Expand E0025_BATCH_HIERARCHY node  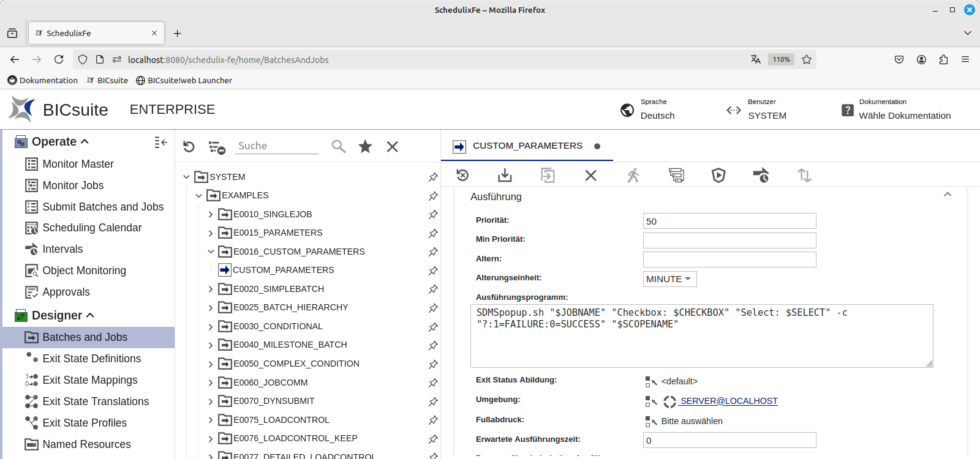[x=211, y=308]
